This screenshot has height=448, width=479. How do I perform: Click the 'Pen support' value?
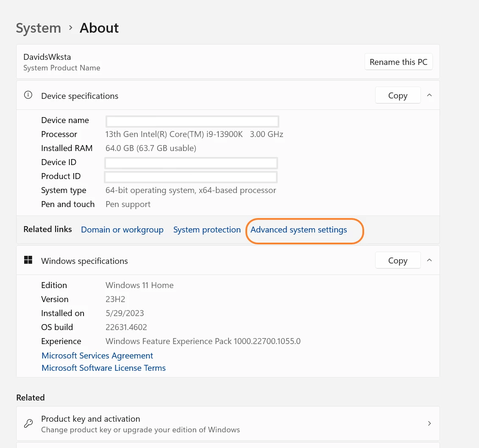tap(128, 204)
